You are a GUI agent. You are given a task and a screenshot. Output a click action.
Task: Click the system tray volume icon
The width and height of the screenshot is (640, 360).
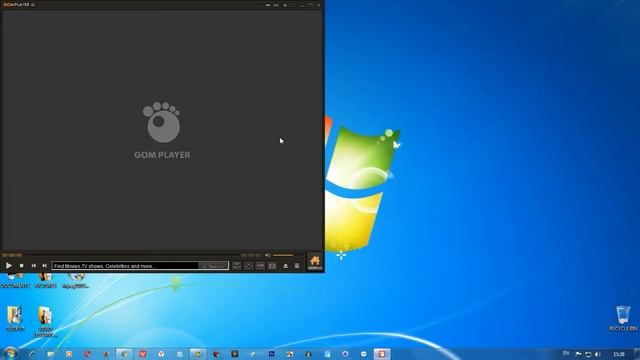598,354
